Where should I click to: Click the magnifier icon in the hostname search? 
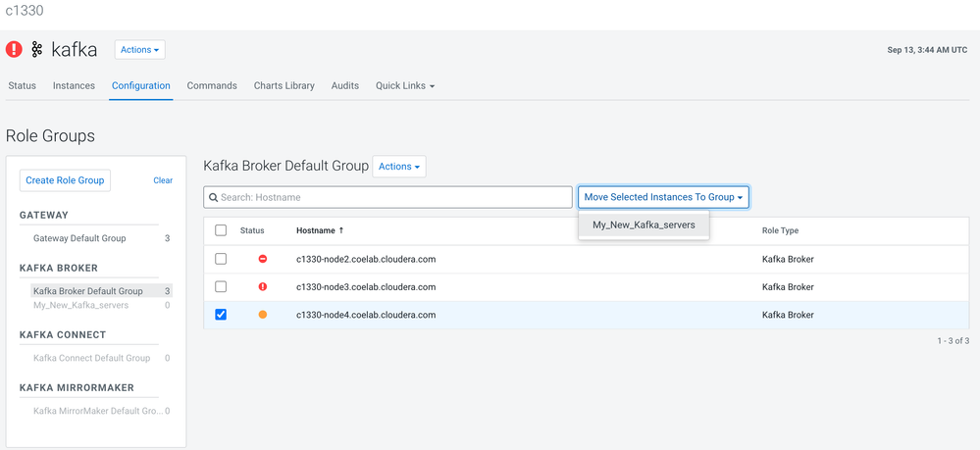(x=214, y=197)
